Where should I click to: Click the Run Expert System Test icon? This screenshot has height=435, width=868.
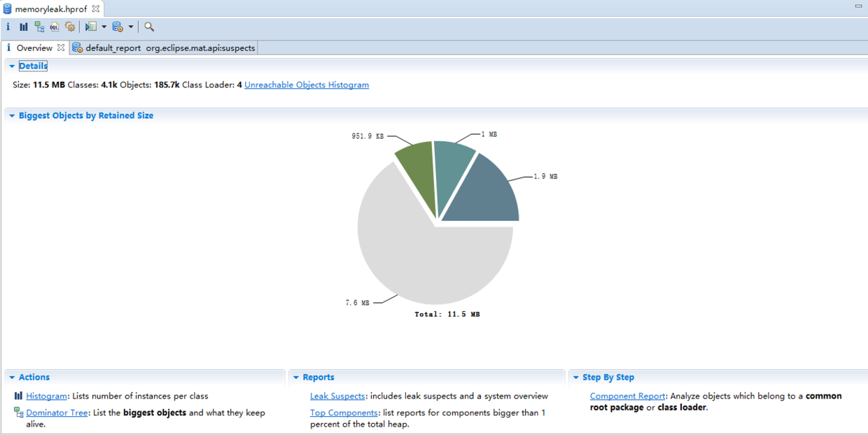coord(91,27)
